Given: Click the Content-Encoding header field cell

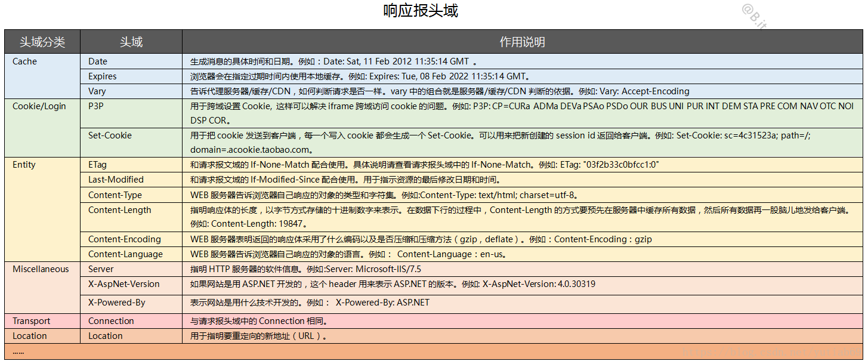Looking at the screenshot, I should (x=131, y=239).
